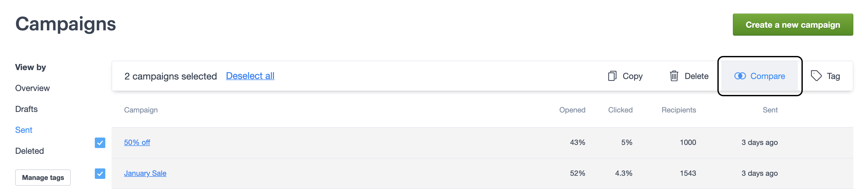868x193 pixels.
Task: Sort by the Recipients column header
Action: point(679,110)
